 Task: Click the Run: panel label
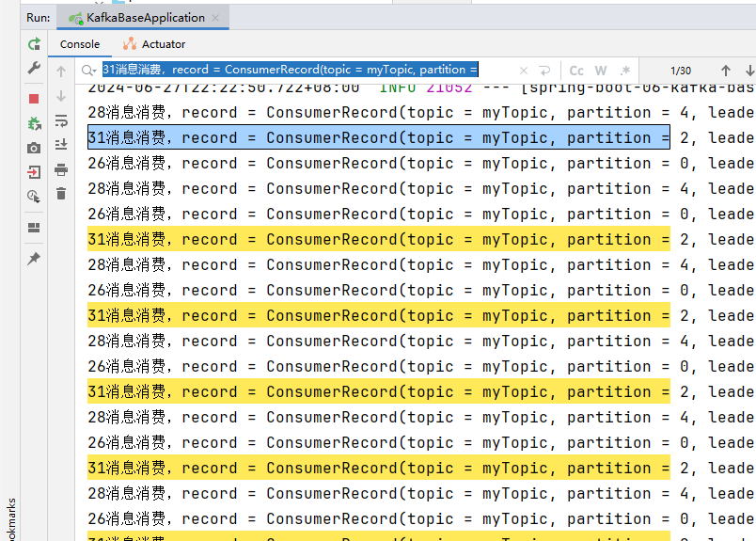[39, 18]
